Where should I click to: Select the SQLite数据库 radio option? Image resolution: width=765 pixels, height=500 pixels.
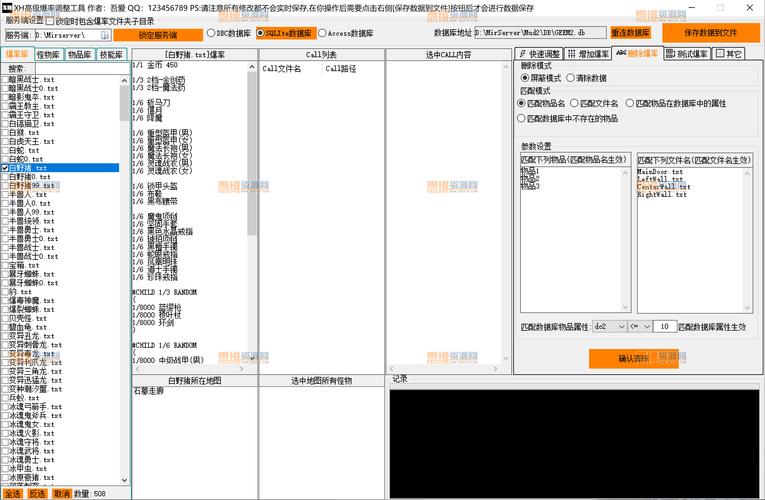[285, 33]
